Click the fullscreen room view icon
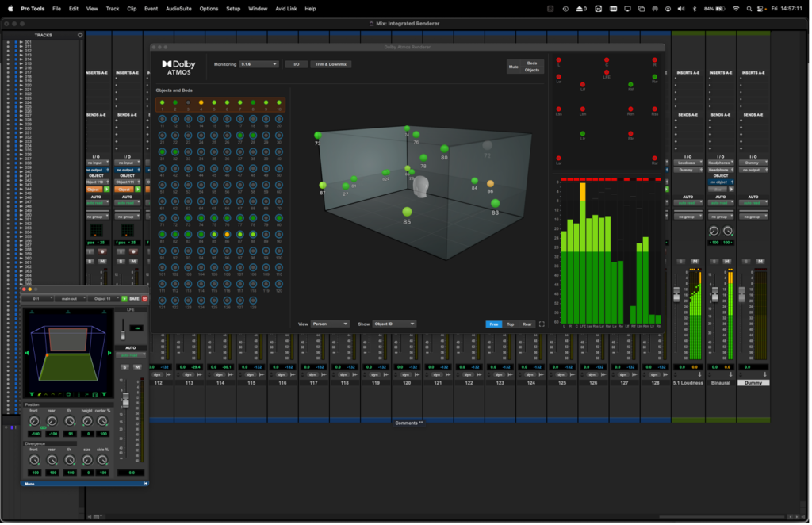The height and width of the screenshot is (525, 812). [x=542, y=324]
